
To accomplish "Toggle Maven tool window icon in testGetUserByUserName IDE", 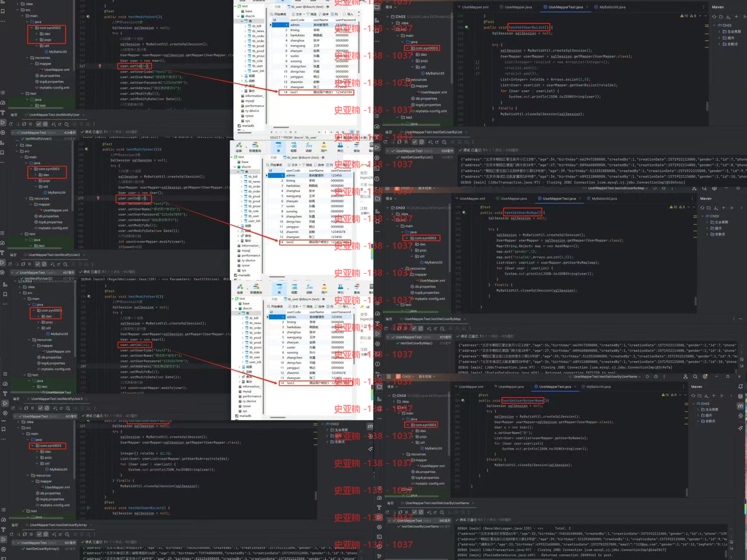I will pyautogui.click(x=740, y=406).
